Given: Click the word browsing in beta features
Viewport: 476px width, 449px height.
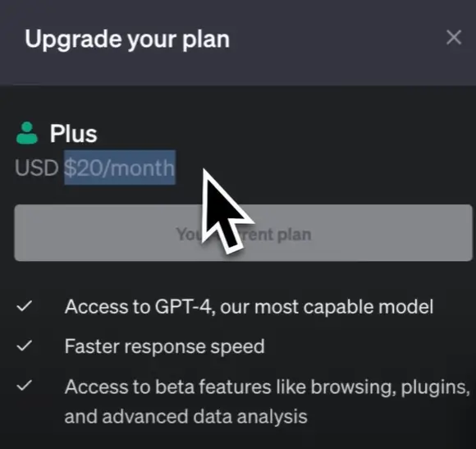Looking at the screenshot, I should (354, 387).
